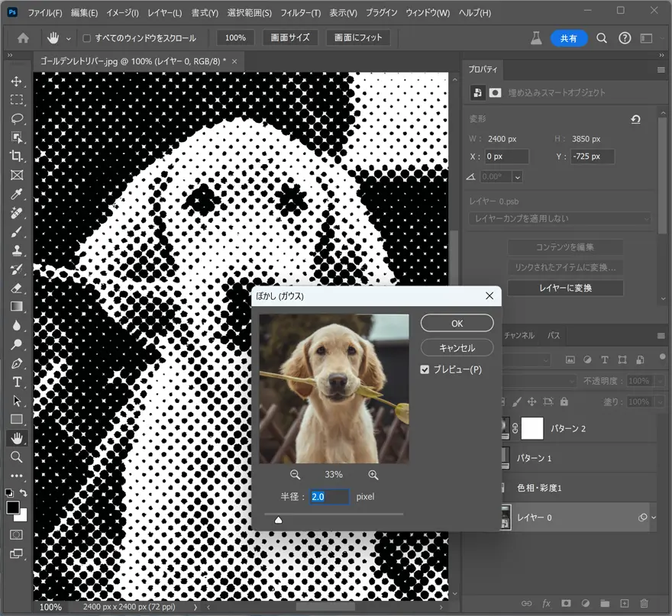Switch to the パス tab

click(x=554, y=335)
